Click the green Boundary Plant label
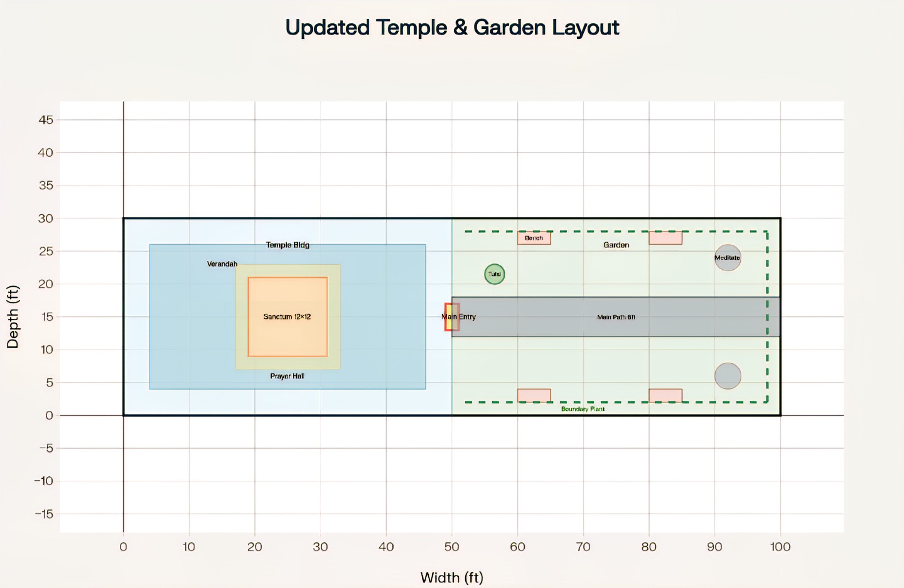The height and width of the screenshot is (588, 904). pos(583,409)
